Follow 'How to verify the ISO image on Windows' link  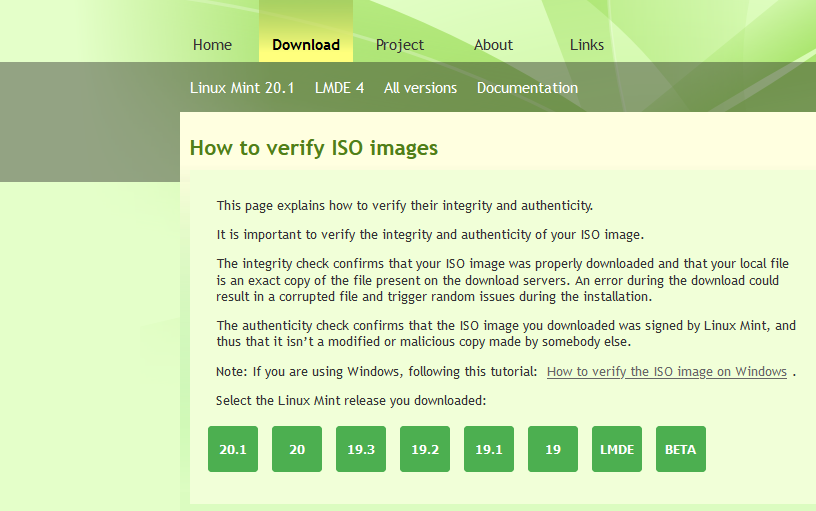(x=667, y=372)
